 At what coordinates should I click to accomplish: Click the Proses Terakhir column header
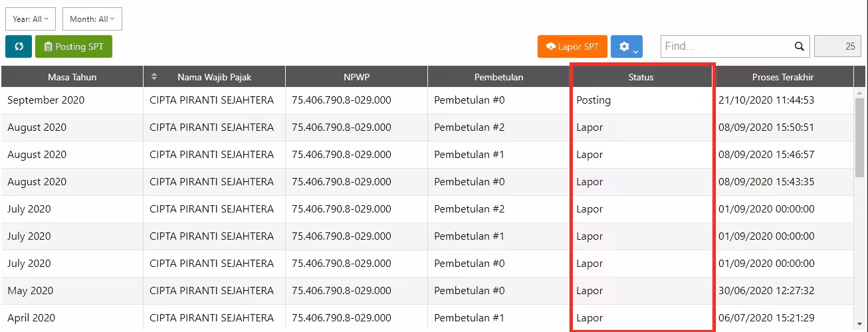click(783, 77)
